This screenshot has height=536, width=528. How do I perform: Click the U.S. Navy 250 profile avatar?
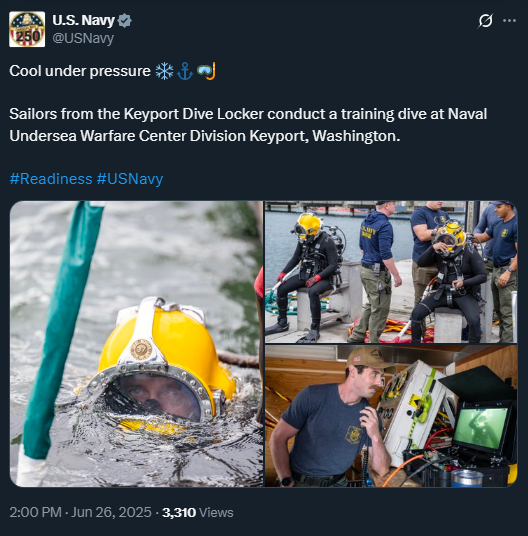coord(27,29)
